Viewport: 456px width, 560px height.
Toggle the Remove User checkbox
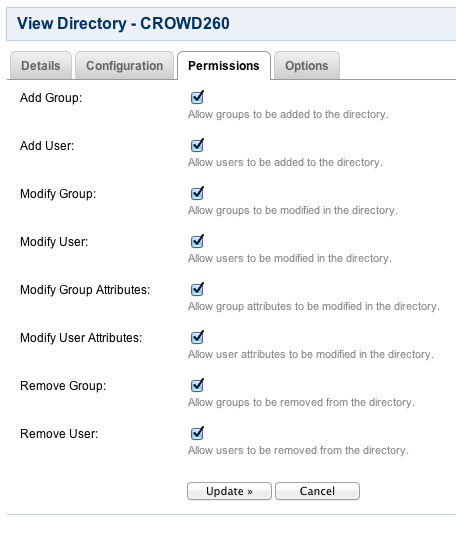pos(197,433)
